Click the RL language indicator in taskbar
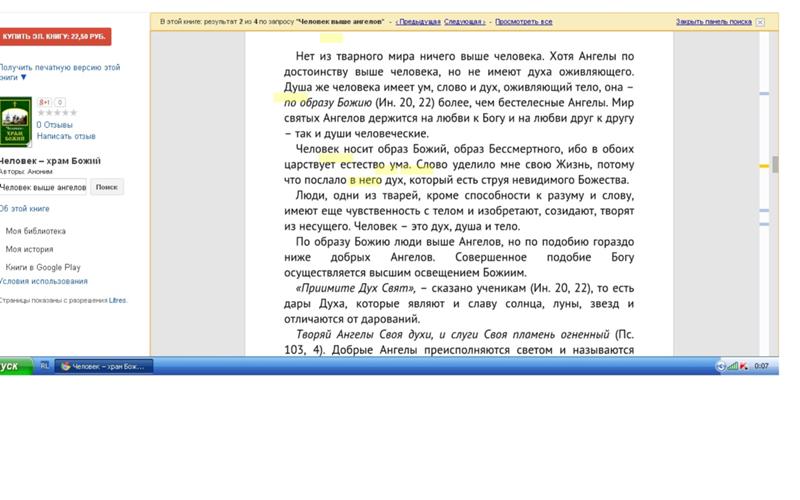800x500 pixels. (44, 366)
